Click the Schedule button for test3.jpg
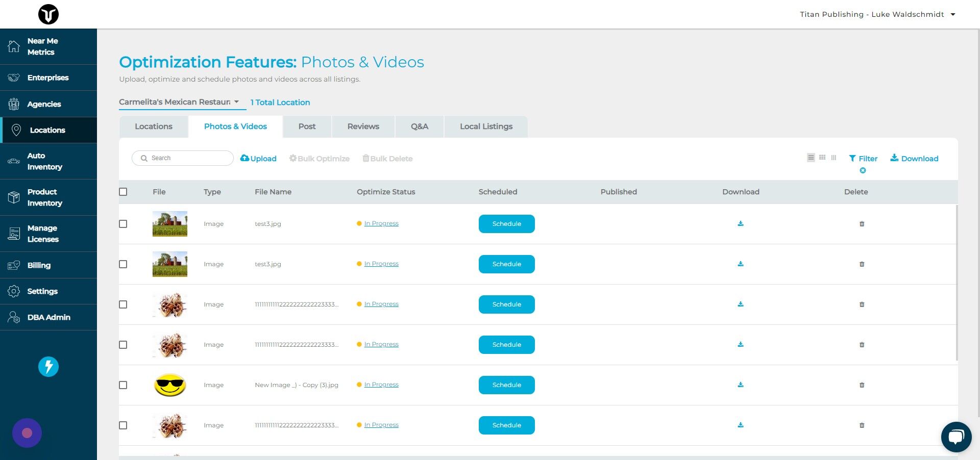The height and width of the screenshot is (460, 980). [x=506, y=223]
